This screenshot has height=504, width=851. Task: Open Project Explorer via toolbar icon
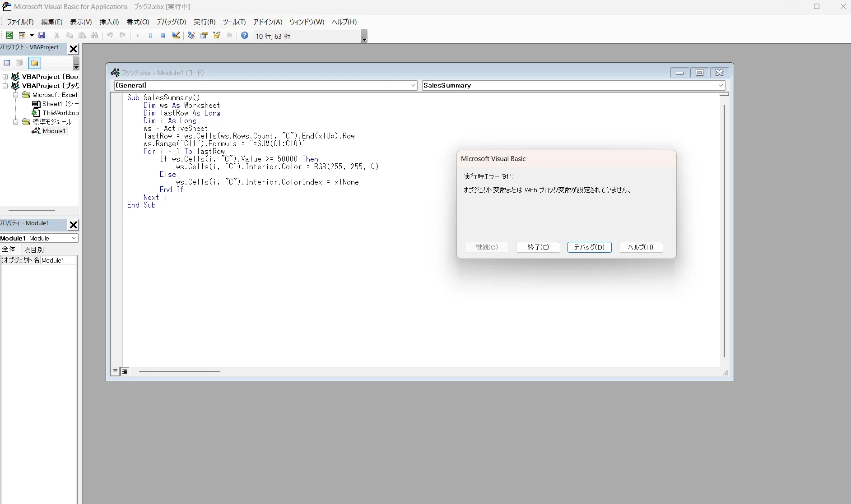191,35
